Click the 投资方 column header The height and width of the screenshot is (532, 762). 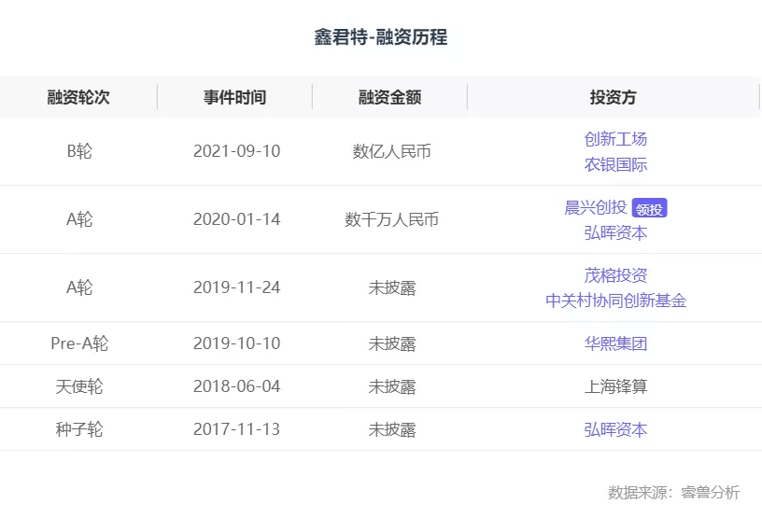614,97
